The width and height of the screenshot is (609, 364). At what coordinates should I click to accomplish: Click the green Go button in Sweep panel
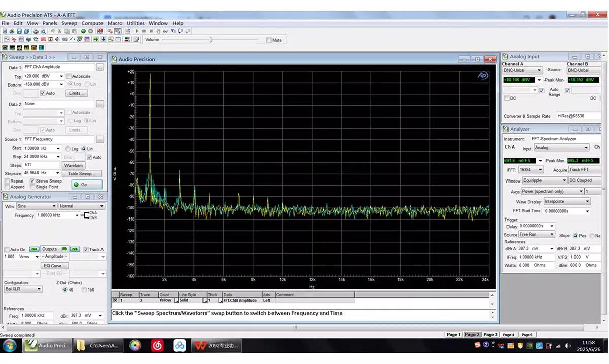(87, 185)
